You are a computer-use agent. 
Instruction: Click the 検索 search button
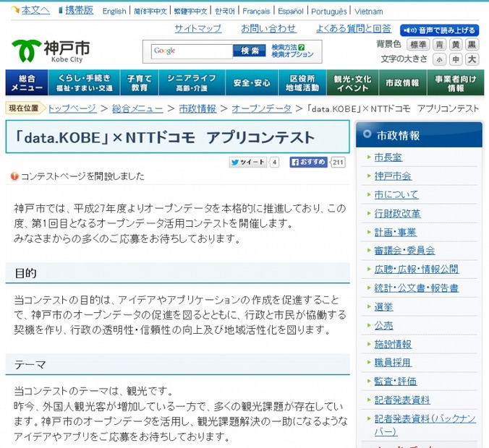(250, 51)
